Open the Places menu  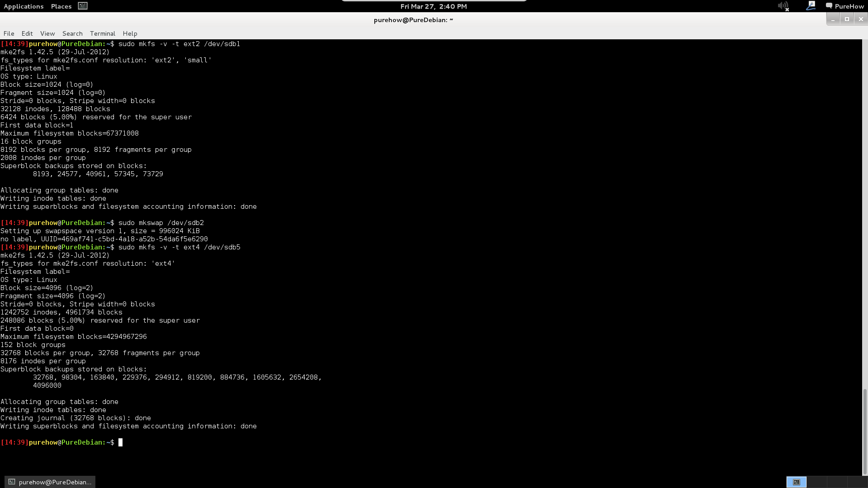tap(61, 6)
